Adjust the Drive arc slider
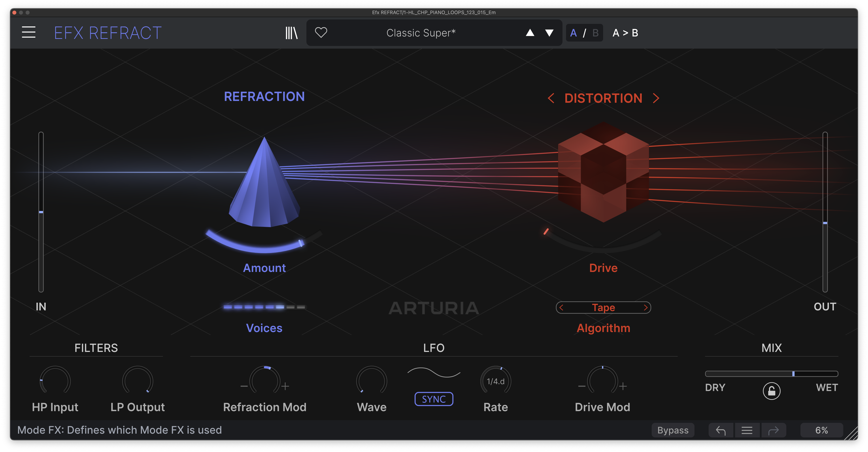This screenshot has width=868, height=452. click(x=602, y=241)
